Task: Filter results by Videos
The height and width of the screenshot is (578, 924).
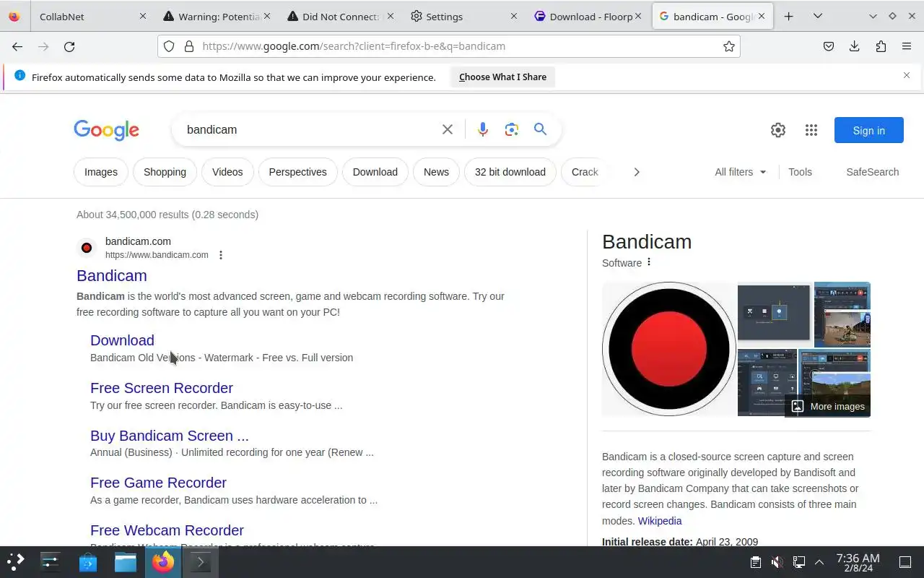Action: click(227, 172)
